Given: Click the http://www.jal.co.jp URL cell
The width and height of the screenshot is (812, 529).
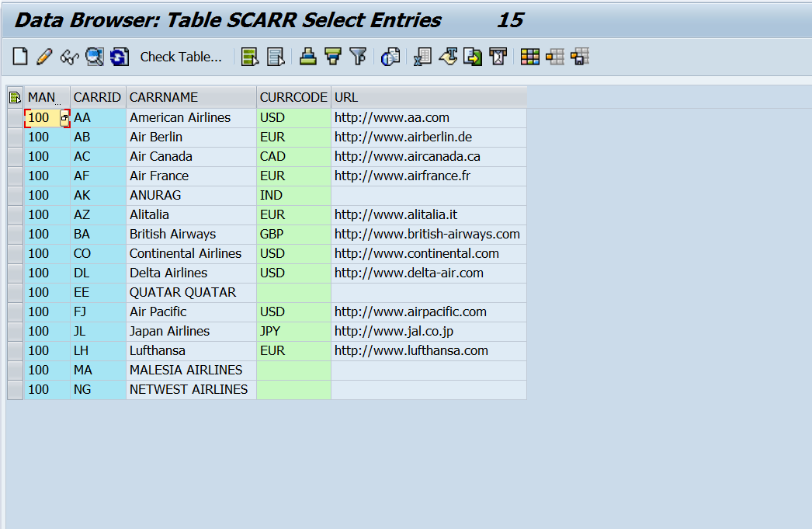Looking at the screenshot, I should click(429, 332).
